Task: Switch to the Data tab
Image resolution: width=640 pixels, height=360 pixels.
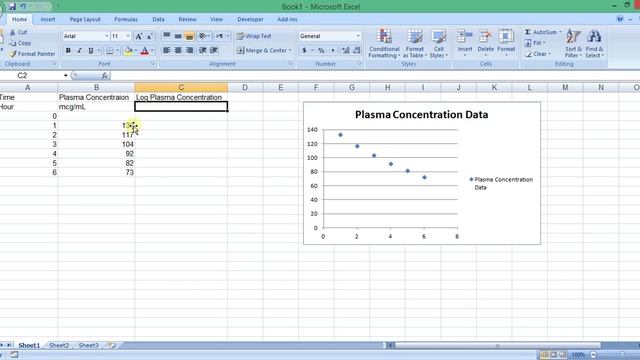Action: [158, 19]
